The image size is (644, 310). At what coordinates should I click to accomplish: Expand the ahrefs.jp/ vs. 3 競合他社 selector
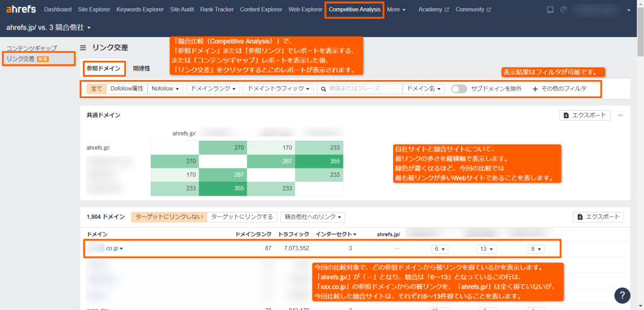48,27
